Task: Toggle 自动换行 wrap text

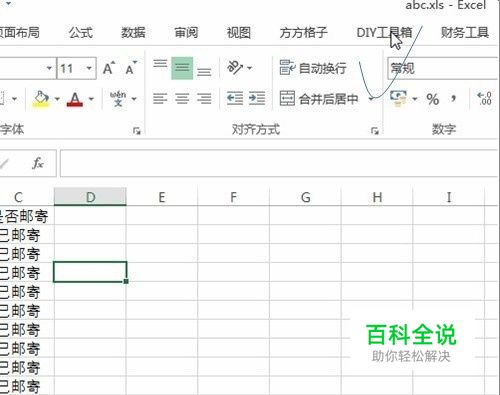Action: [313, 68]
